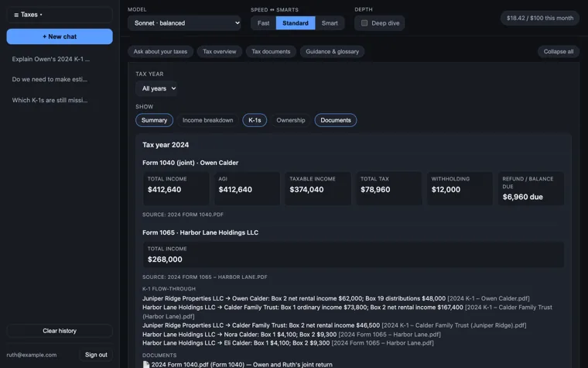Click the Taxable Income $374,040 card
The width and height of the screenshot is (588, 368).
pyautogui.click(x=318, y=188)
